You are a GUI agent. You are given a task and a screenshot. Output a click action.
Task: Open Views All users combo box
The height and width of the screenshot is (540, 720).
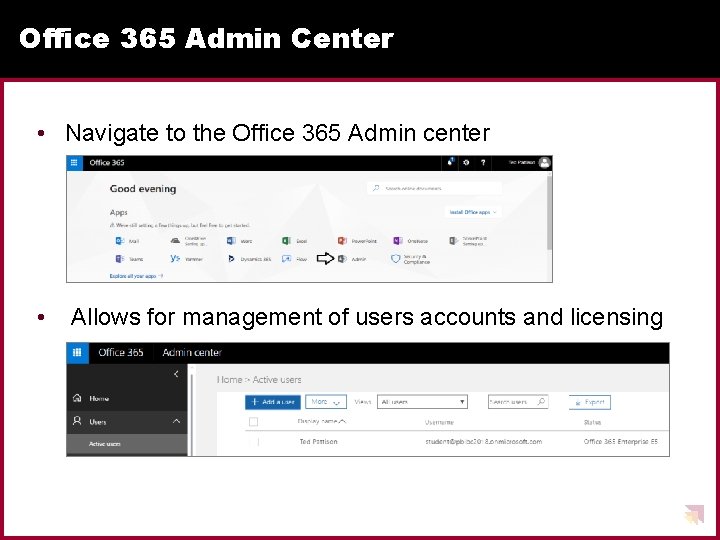(x=422, y=402)
